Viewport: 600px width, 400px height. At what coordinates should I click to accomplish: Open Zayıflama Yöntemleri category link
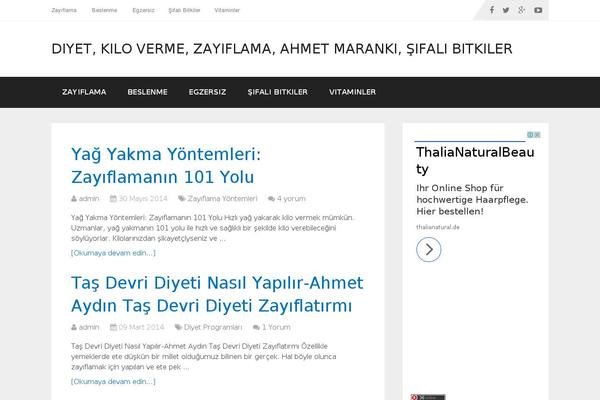click(x=222, y=199)
